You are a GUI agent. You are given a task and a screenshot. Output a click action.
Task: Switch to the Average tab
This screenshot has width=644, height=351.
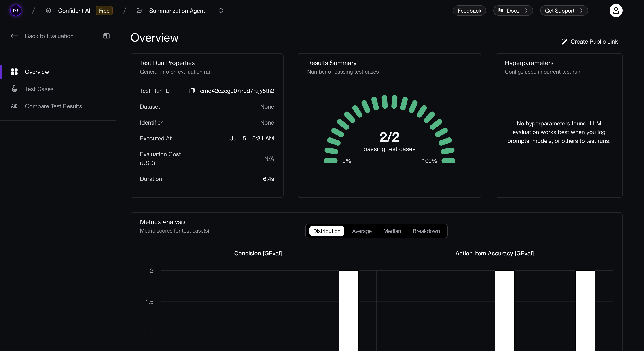(x=362, y=231)
